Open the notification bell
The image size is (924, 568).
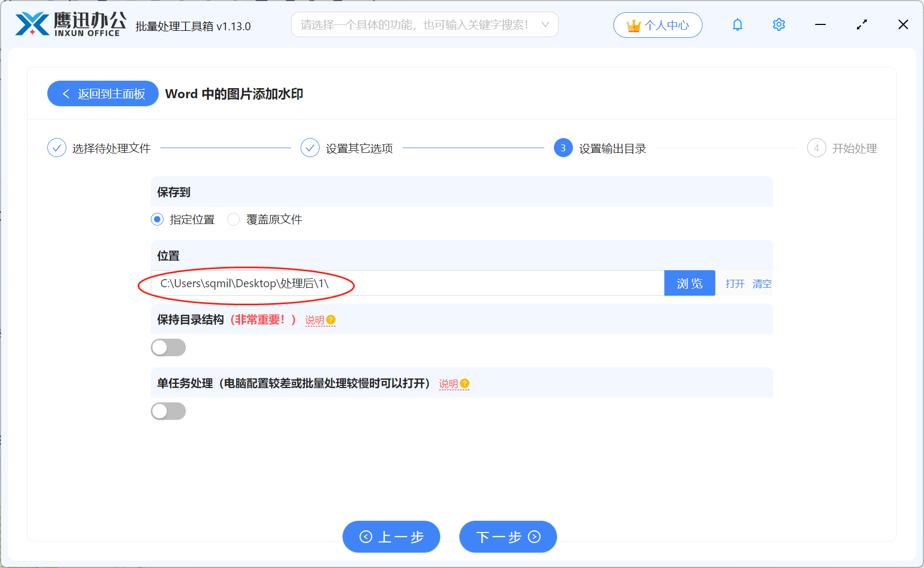tap(737, 24)
